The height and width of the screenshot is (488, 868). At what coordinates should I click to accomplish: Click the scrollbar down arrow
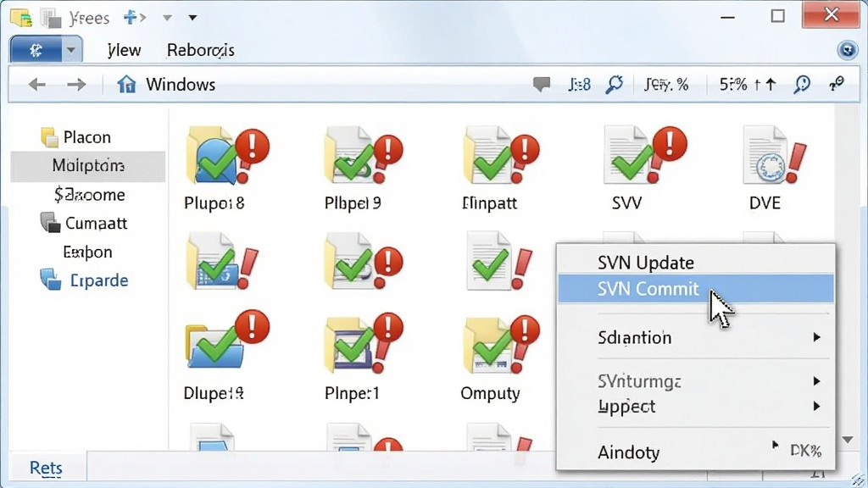tap(848, 440)
